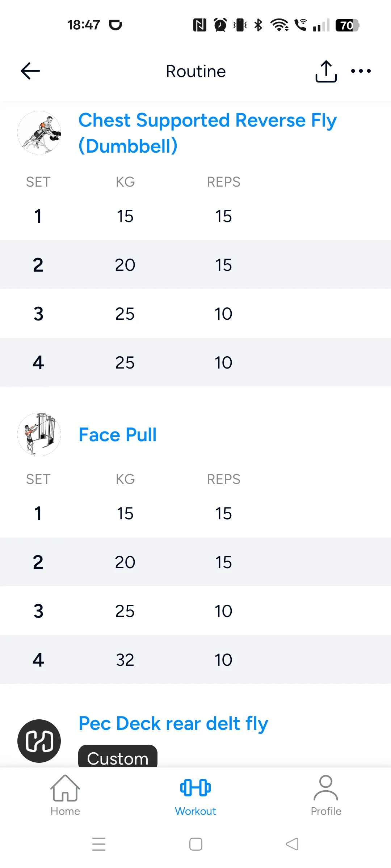Open Pec Deck rear delt fly exercise
Screen dimensions: 391x868
(173, 723)
